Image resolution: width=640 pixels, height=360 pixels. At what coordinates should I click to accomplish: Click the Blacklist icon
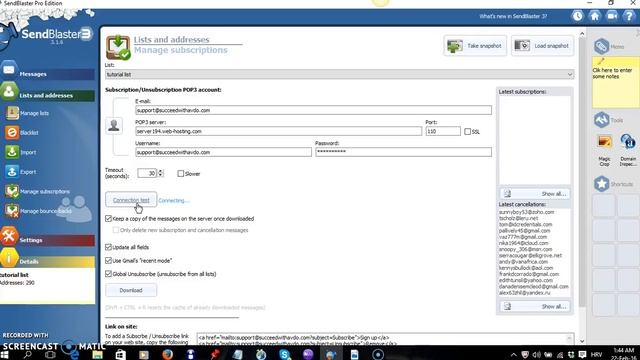[12, 132]
